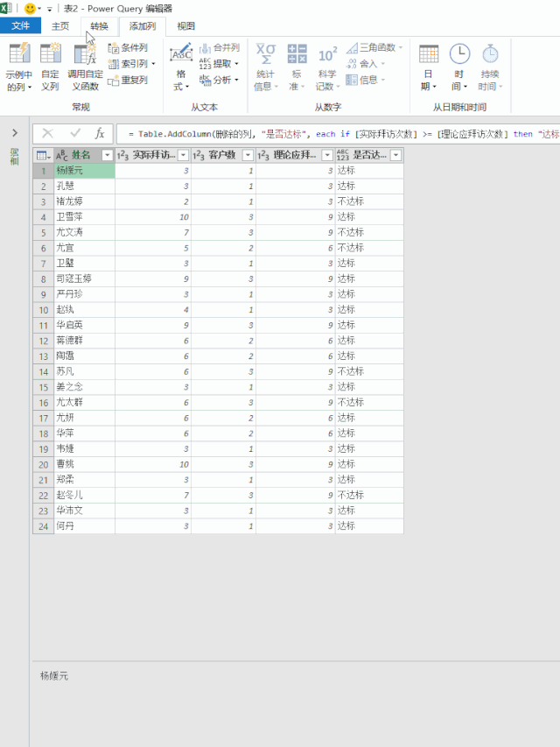Open the 索引列 (Index Column) dropdown
Viewport: 560px width, 747px height.
[x=153, y=64]
